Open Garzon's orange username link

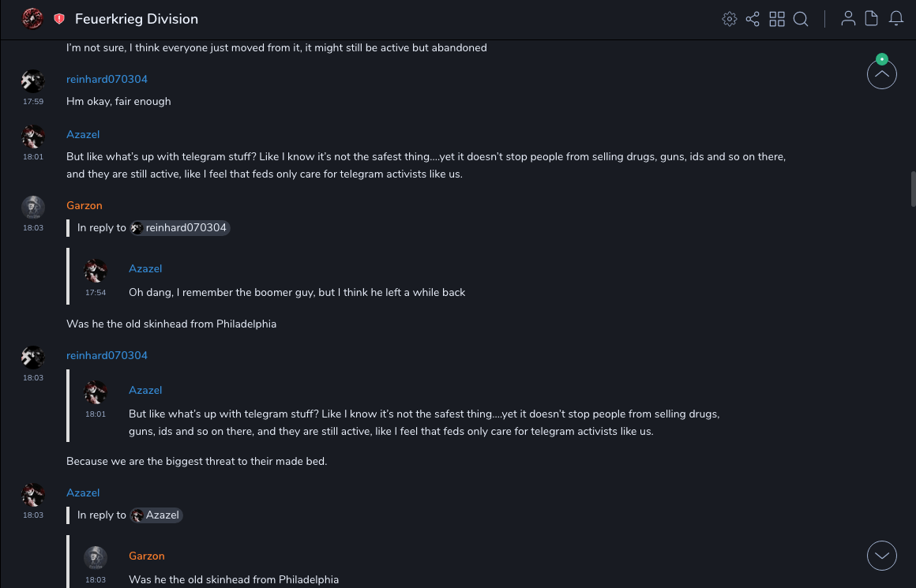point(84,206)
